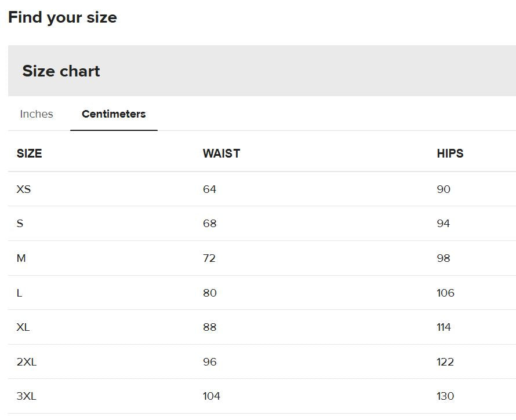
Task: Click the WAIST column header
Action: click(221, 154)
